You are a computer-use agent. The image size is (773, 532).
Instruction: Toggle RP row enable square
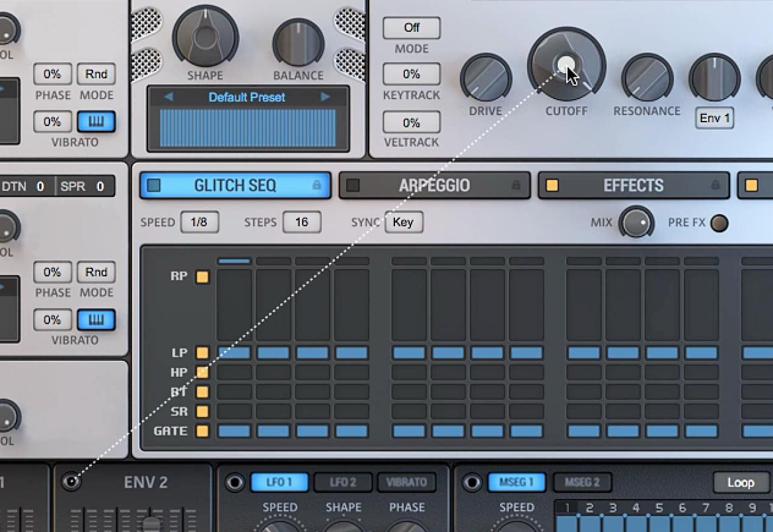tap(202, 277)
